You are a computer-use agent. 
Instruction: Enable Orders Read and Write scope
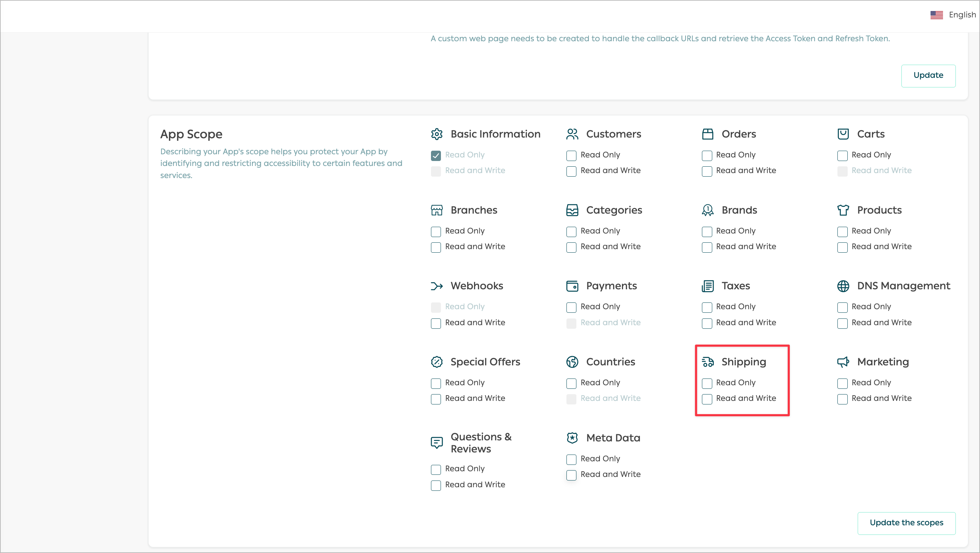point(707,171)
